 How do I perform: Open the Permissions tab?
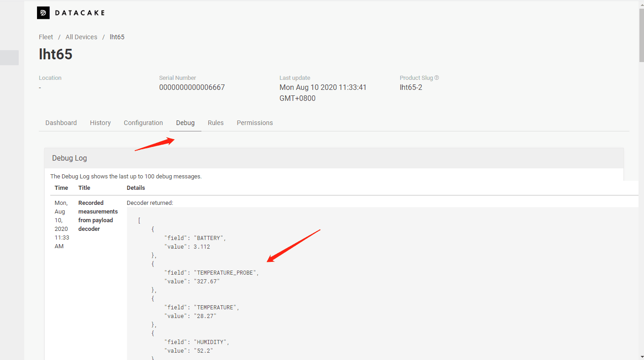click(x=255, y=123)
